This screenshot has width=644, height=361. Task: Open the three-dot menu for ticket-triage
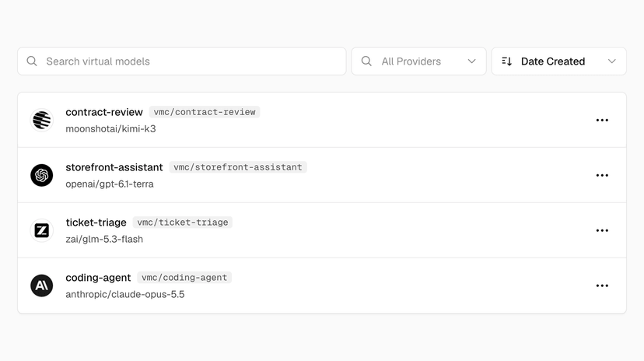602,230
